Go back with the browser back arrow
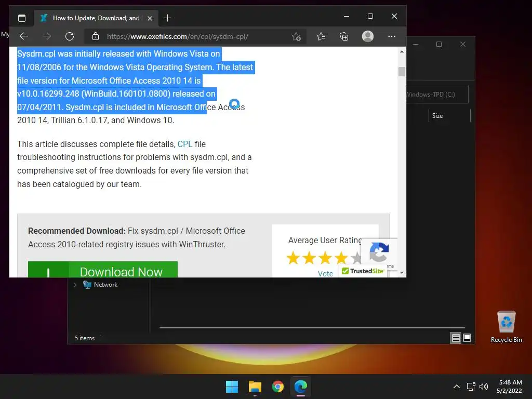 24,36
